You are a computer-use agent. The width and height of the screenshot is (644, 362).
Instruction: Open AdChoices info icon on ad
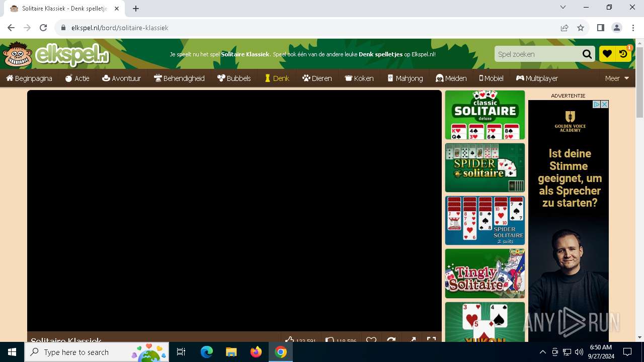[597, 104]
